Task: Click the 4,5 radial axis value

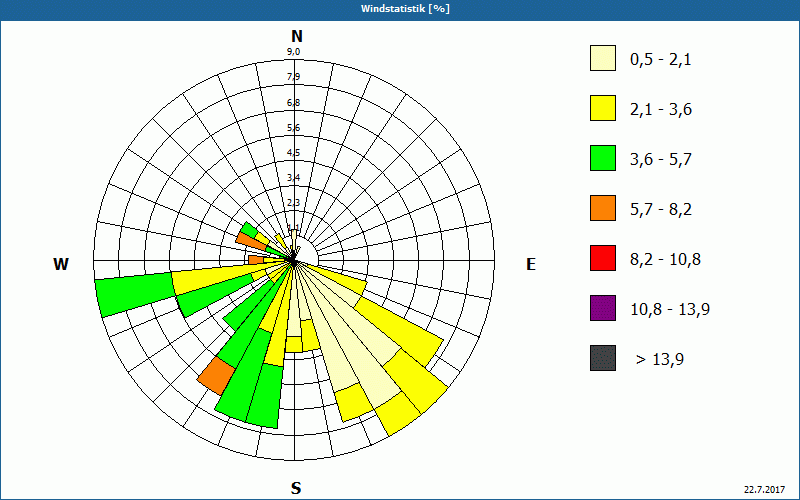Action: [x=293, y=153]
